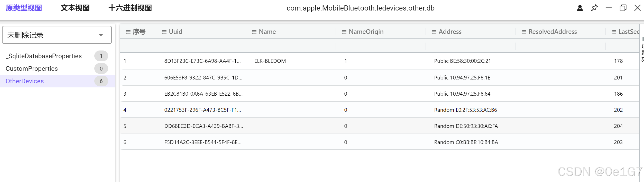Open ResolvedAddress column menu icon
The height and width of the screenshot is (182, 644).
(x=524, y=32)
